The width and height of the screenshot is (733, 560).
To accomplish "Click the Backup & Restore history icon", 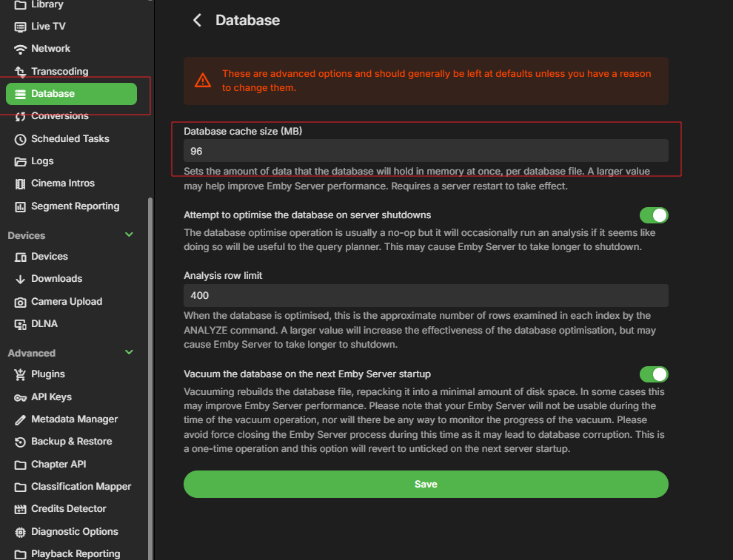I will coord(21,442).
